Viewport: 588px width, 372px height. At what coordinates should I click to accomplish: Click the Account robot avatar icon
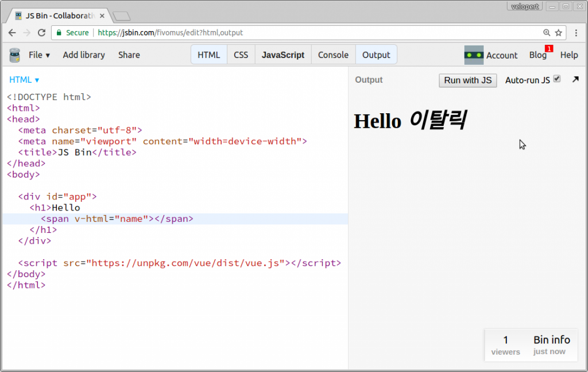[x=474, y=55]
